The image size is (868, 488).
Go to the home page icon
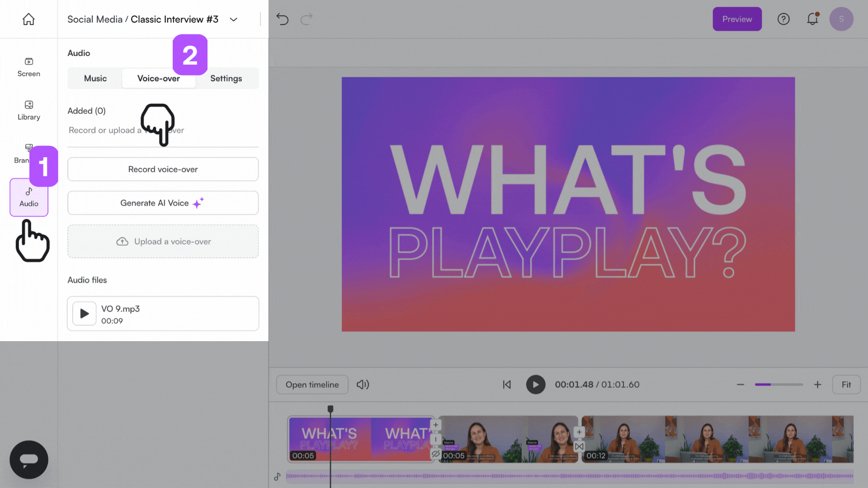pyautogui.click(x=28, y=19)
